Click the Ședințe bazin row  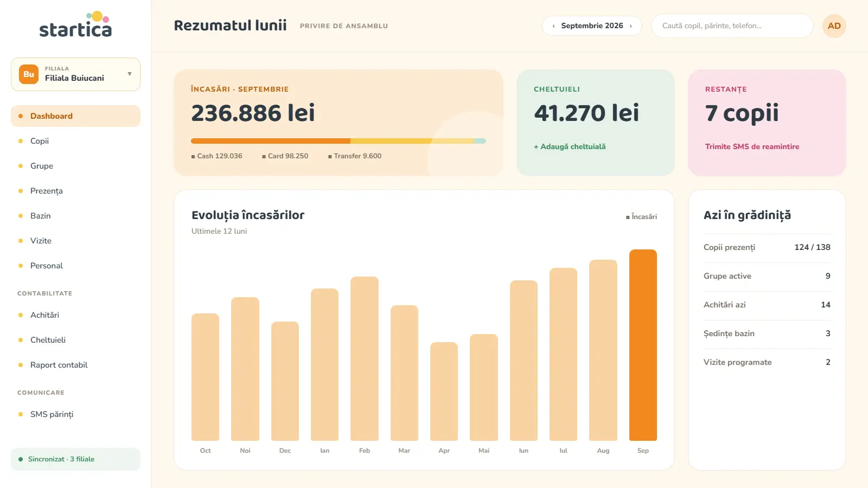pos(767,333)
